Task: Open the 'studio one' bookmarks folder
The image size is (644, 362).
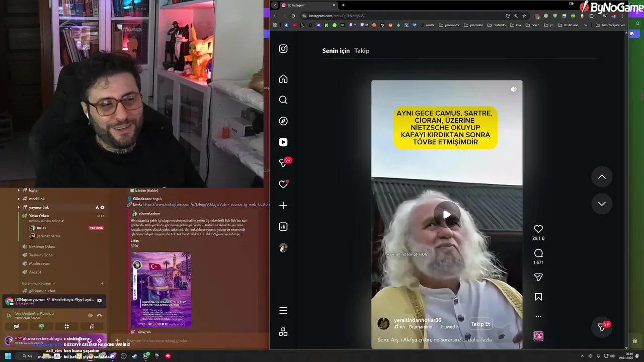Action: (x=569, y=25)
